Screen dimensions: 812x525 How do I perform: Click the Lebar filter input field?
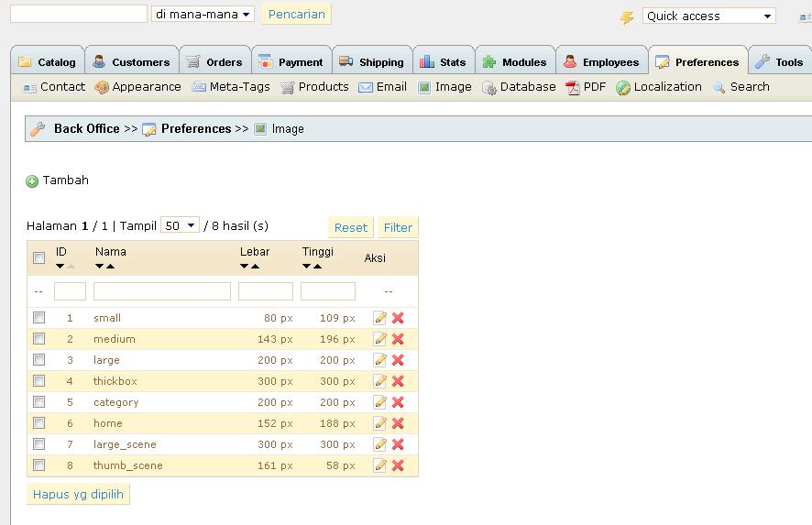(266, 291)
